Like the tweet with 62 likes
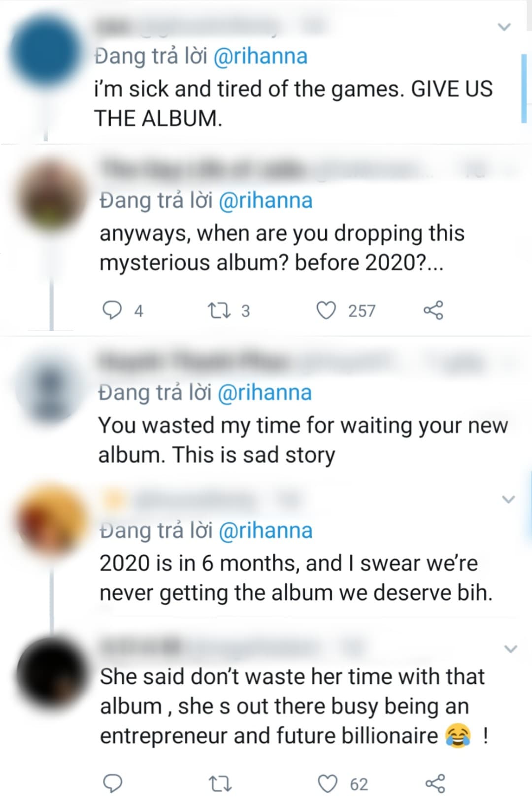The height and width of the screenshot is (808, 532). (x=328, y=783)
